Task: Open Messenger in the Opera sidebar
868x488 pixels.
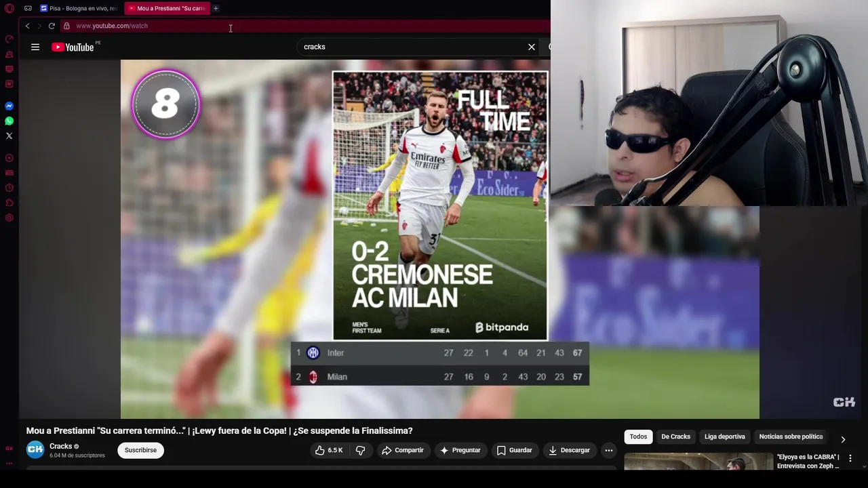Action: [9, 106]
